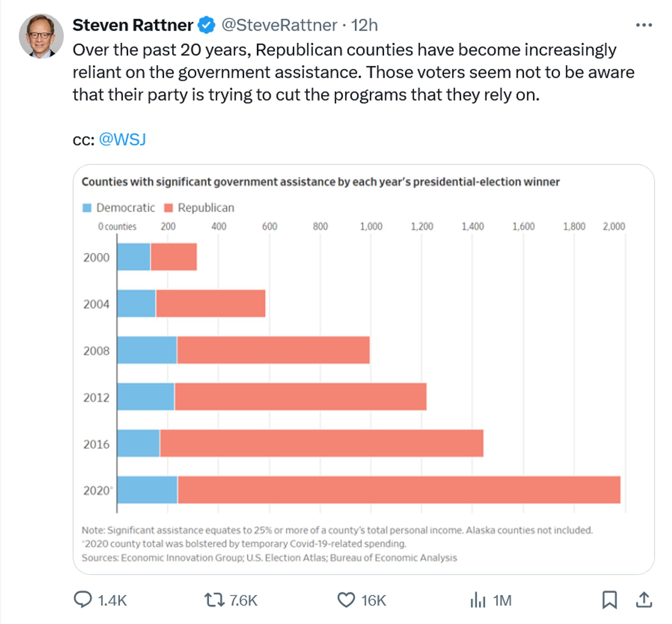The image size is (672, 624).
Task: Click the red Republican legend swatch
Action: (x=168, y=208)
